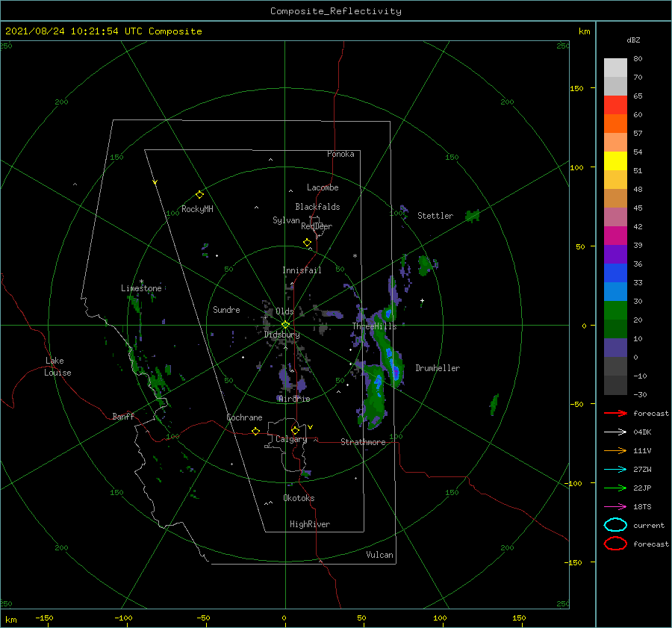
Task: Click the RockyMH station label
Action: (197, 209)
